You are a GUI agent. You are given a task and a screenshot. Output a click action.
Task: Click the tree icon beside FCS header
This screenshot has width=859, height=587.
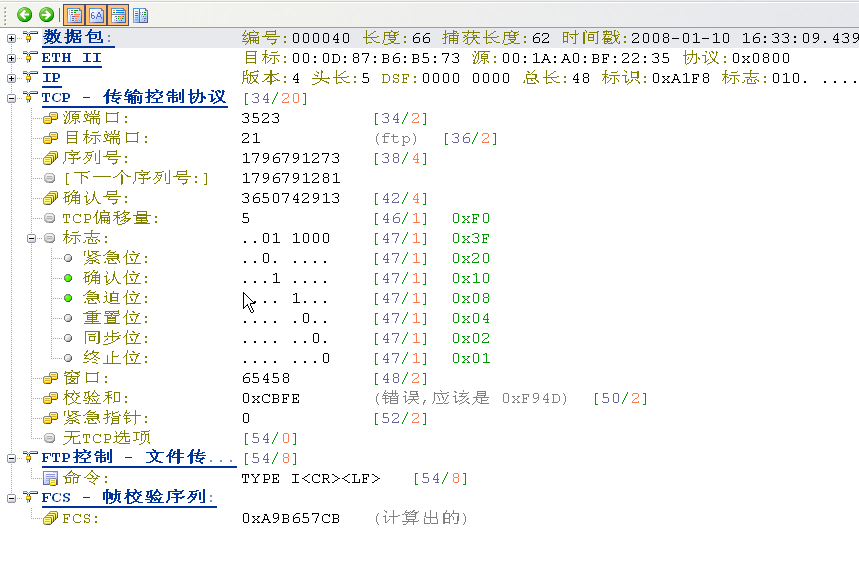click(30, 497)
